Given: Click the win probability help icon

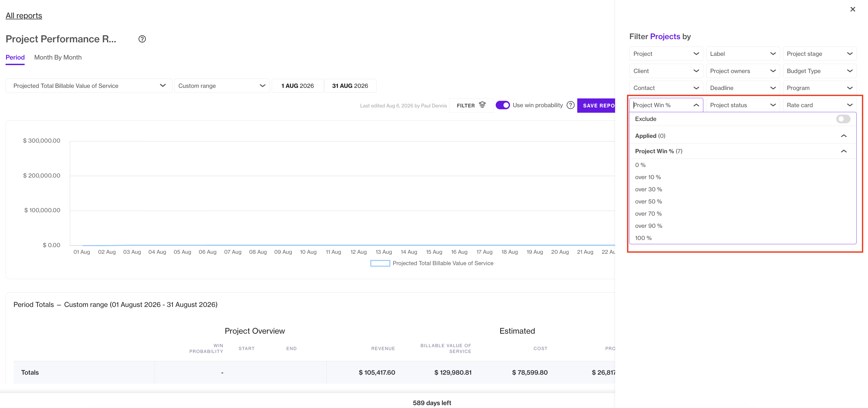Looking at the screenshot, I should (x=570, y=105).
